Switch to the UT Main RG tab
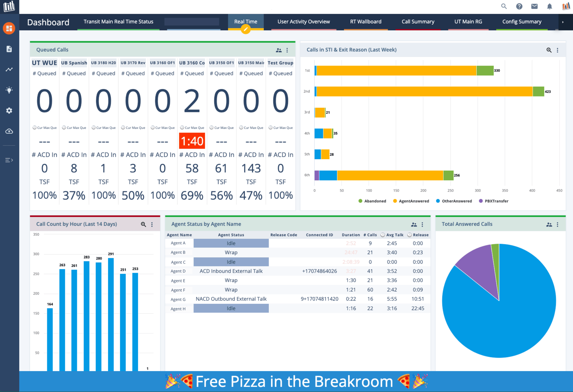Screen dimensions: 573x392 point(468,22)
